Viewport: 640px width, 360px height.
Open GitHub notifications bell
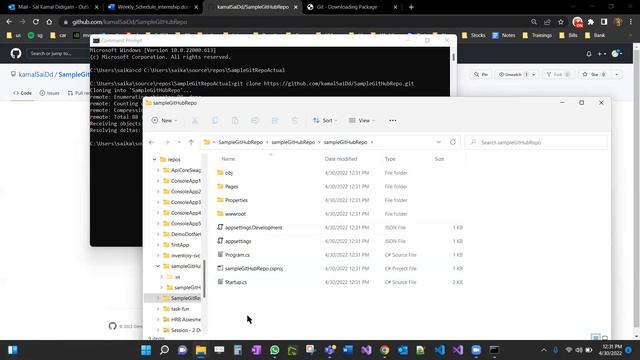click(589, 53)
